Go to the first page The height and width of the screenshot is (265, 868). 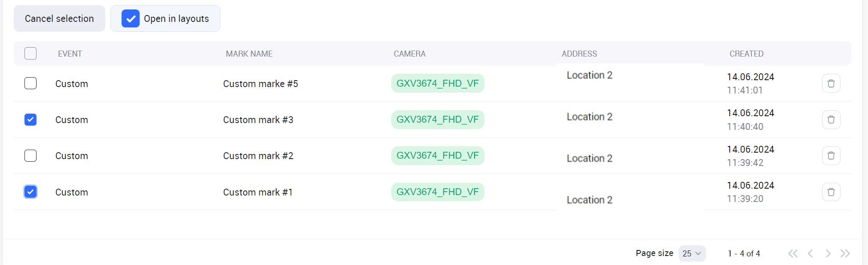(793, 253)
